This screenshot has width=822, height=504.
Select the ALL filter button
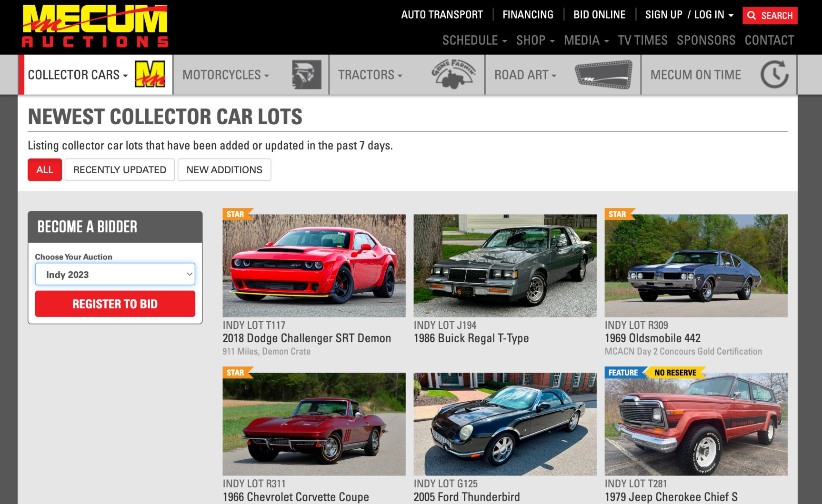[45, 170]
